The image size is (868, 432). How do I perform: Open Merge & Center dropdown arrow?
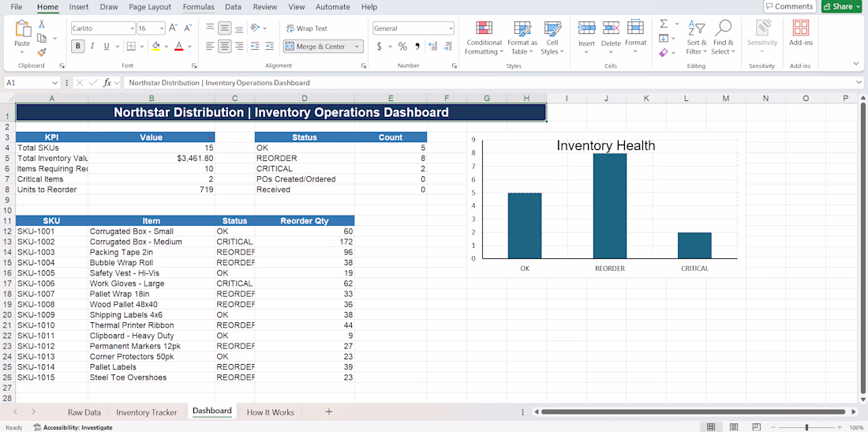[357, 47]
